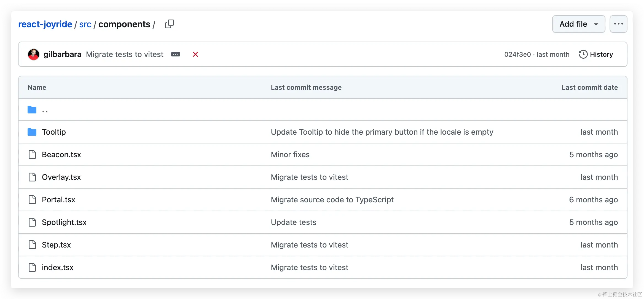Click the 'last month' text beside commit hash

[553, 54]
